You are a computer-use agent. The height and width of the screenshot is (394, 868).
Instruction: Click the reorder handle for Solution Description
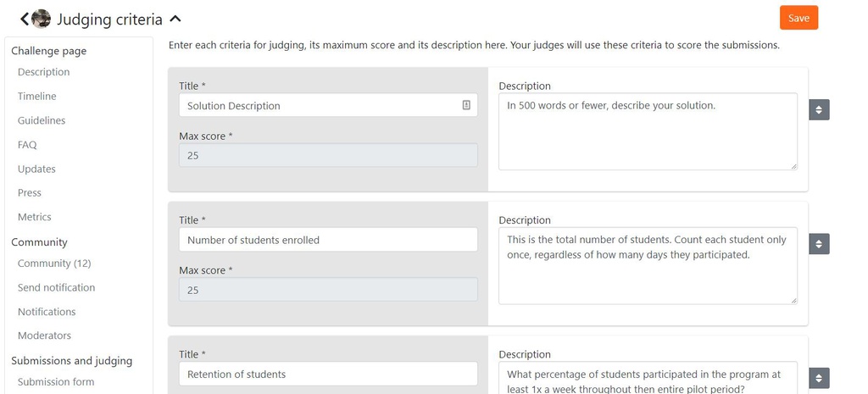[819, 109]
